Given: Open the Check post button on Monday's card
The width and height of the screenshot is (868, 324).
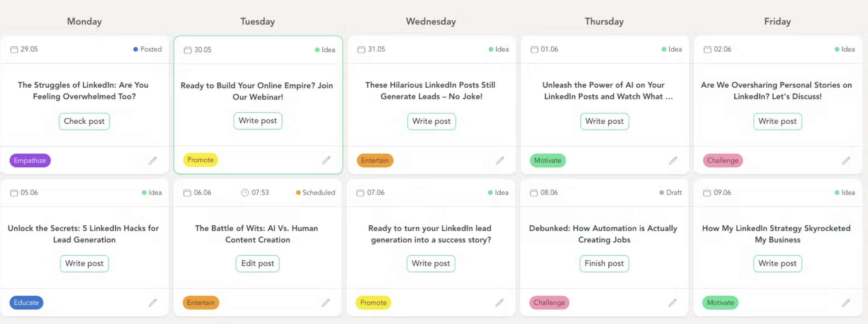Looking at the screenshot, I should point(84,121).
